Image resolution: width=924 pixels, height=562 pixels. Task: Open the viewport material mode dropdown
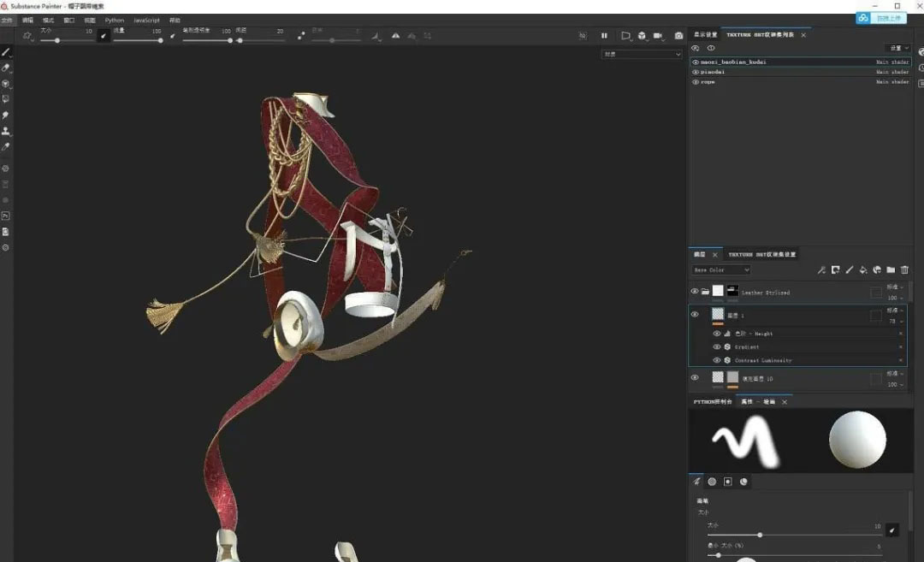coord(642,54)
